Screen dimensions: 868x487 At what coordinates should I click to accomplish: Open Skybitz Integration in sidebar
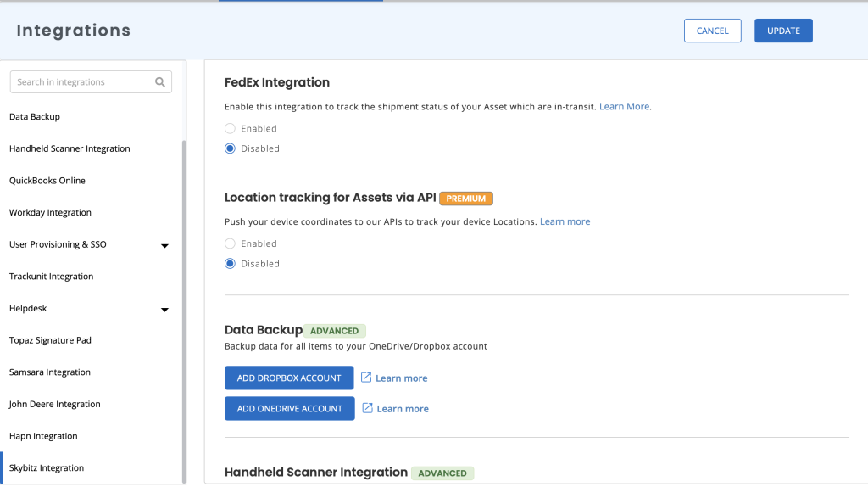[47, 467]
